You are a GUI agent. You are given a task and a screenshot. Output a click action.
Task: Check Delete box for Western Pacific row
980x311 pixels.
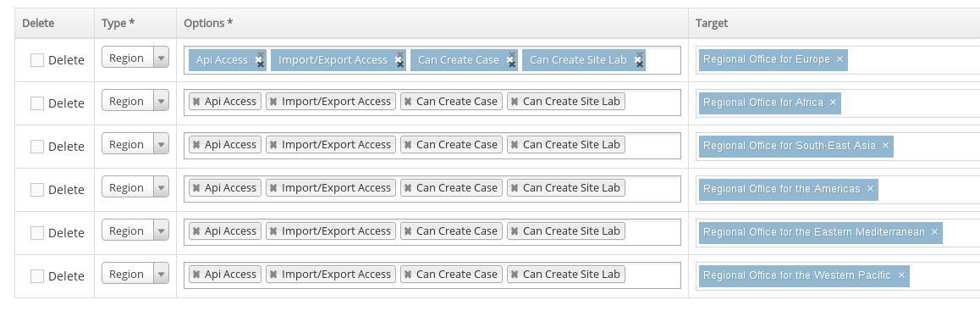37,276
